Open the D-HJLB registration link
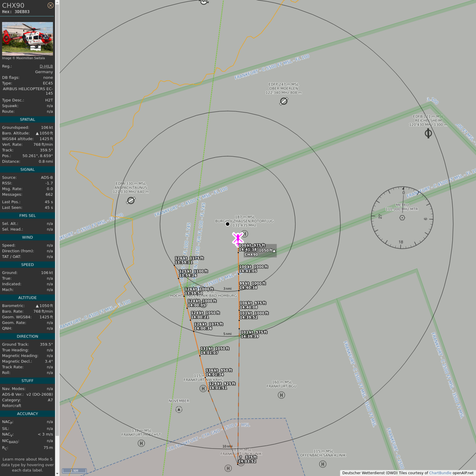Image resolution: width=476 pixels, height=476 pixels. coord(46,66)
